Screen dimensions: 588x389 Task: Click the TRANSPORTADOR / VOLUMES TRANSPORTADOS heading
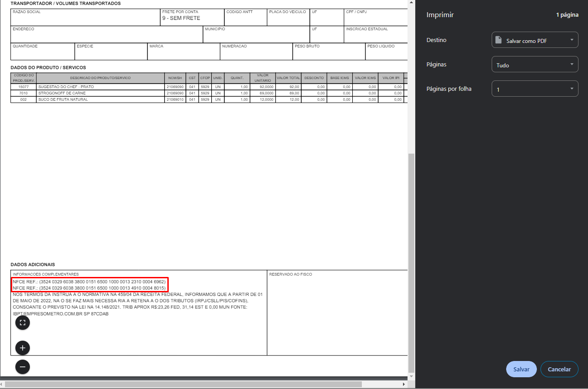pos(66,4)
